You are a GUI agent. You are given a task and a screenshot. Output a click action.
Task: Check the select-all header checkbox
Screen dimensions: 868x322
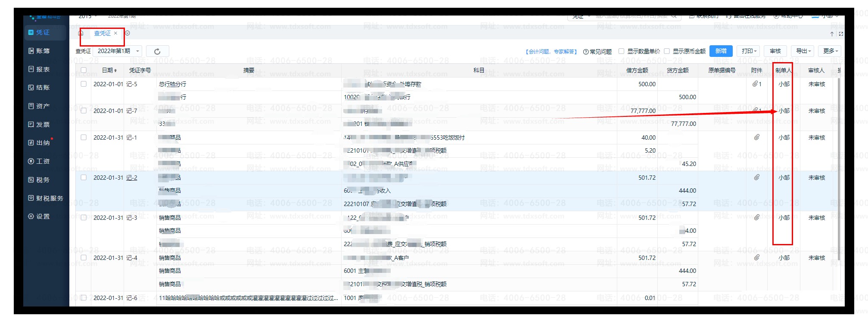coord(84,70)
